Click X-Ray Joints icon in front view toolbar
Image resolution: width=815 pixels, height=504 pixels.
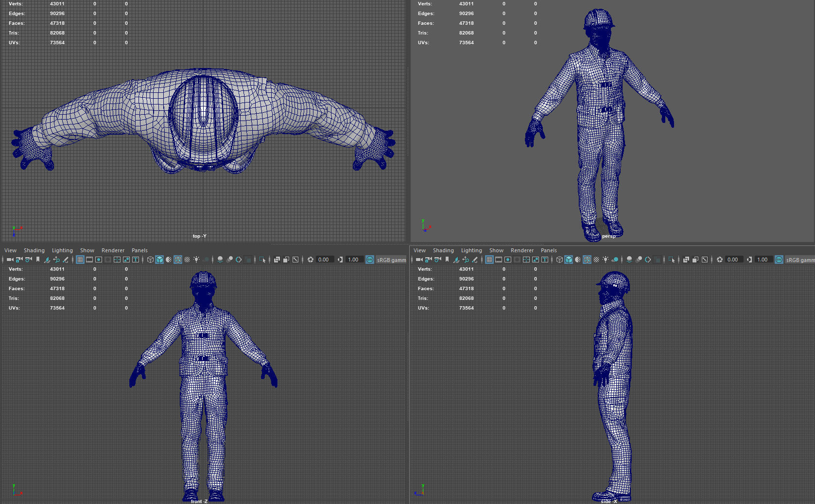coord(295,260)
